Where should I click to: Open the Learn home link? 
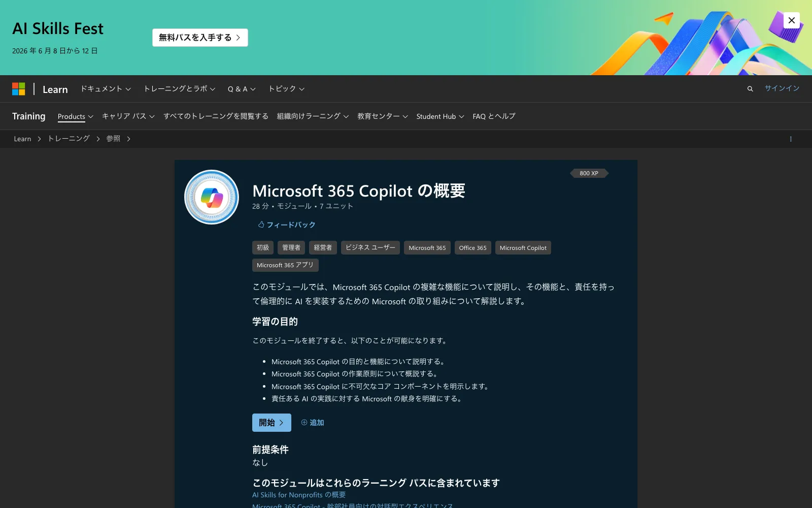coord(55,89)
